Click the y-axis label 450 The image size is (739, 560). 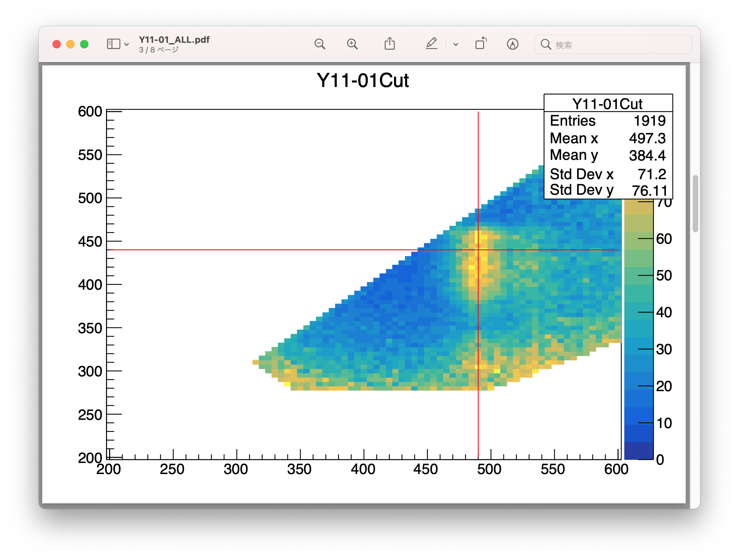click(90, 242)
